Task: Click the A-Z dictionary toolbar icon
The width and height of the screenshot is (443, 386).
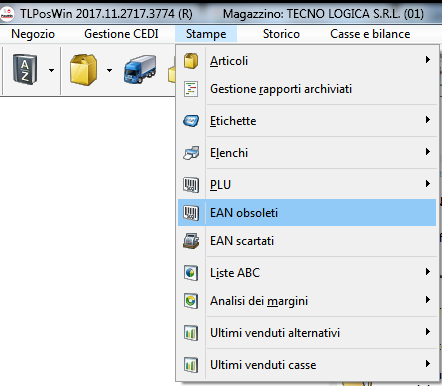Action: (25, 70)
